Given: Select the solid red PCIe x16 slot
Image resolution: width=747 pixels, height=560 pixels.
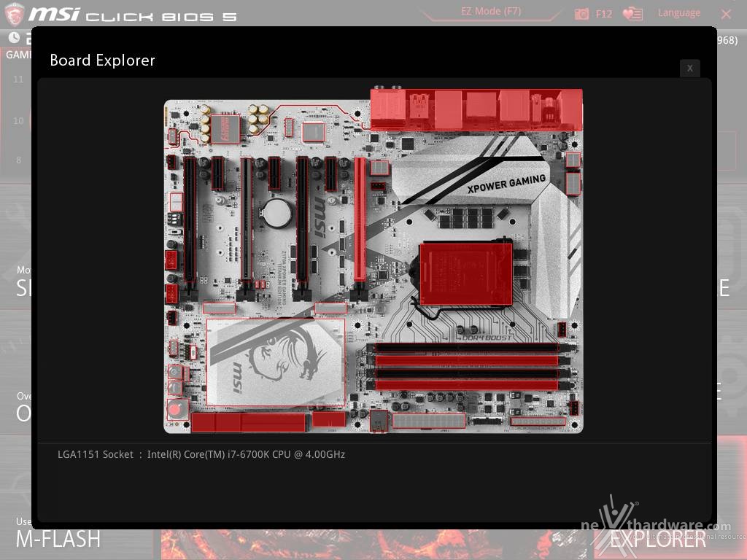Looking at the screenshot, I should click(360, 220).
